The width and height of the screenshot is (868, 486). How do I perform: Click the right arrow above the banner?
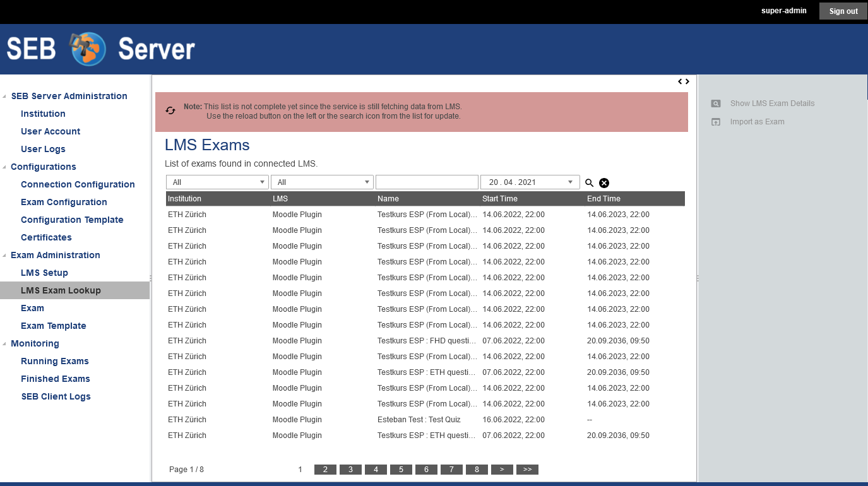point(687,81)
